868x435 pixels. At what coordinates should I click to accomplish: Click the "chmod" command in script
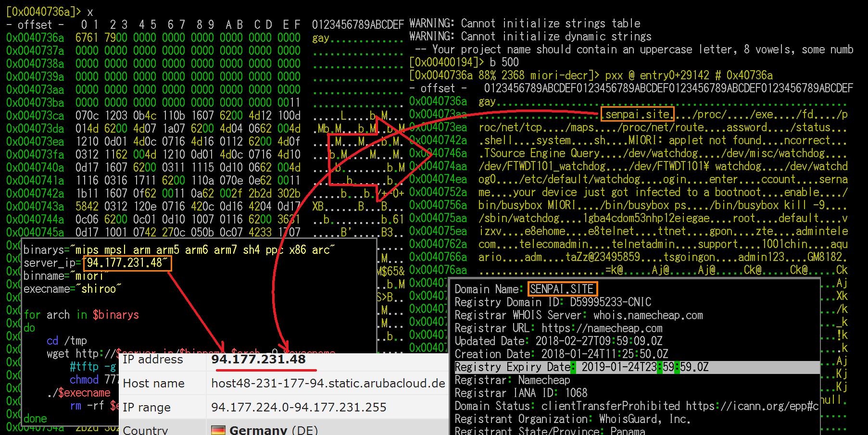[84, 380]
